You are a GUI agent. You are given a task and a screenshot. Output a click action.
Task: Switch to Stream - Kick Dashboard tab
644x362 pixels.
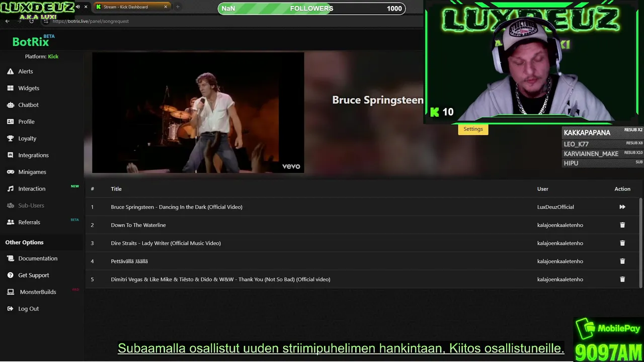tap(132, 7)
